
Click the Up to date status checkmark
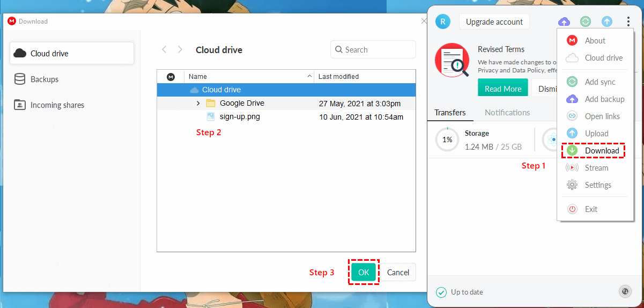point(441,292)
